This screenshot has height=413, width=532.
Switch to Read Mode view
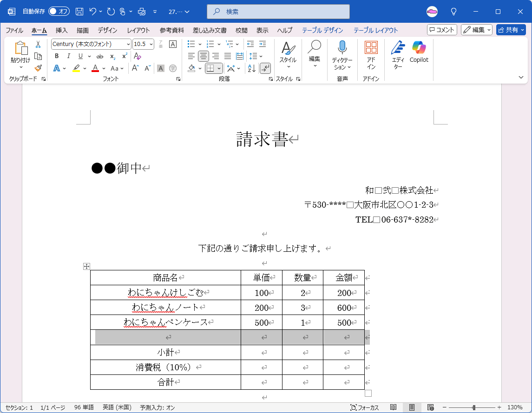click(393, 407)
